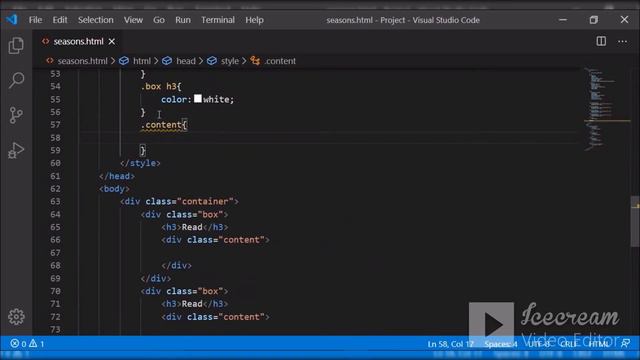The image size is (640, 360).
Task: Open the File menu
Action: coord(35,20)
